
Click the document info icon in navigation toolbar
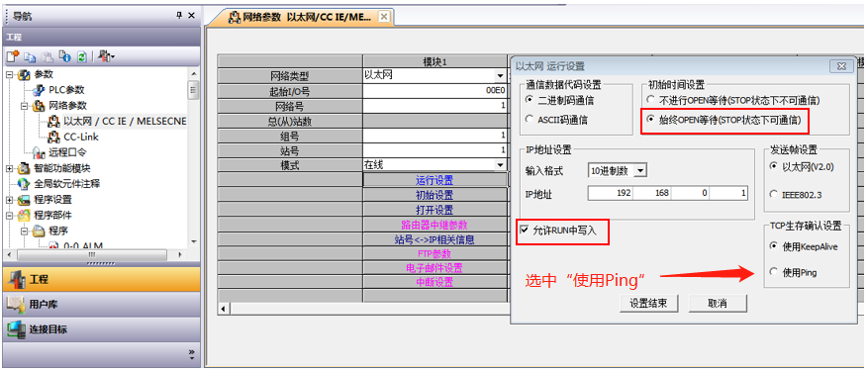tap(64, 56)
